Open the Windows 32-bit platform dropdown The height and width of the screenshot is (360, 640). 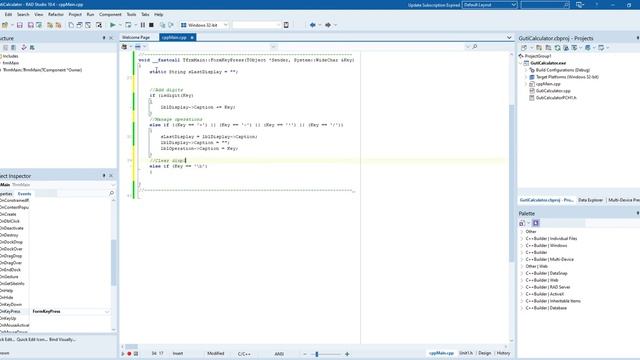225,25
